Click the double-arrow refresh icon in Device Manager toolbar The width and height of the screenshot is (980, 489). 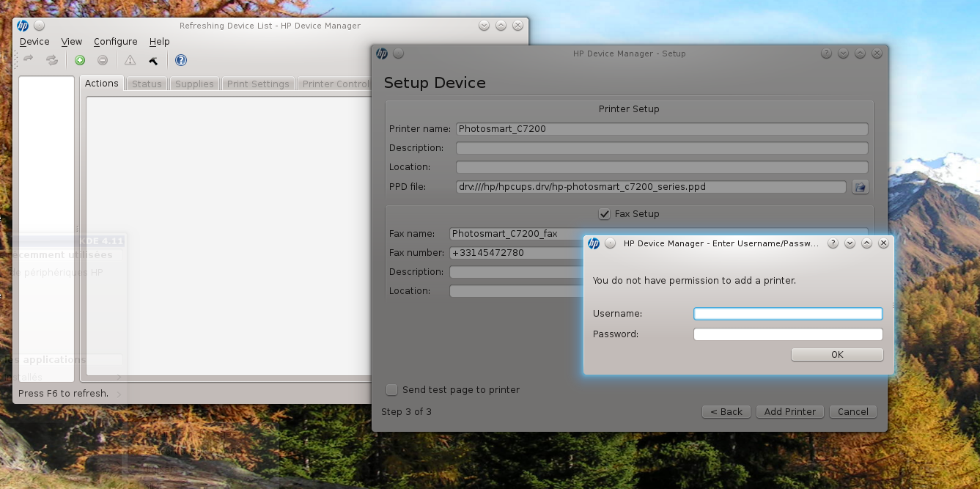click(x=52, y=60)
